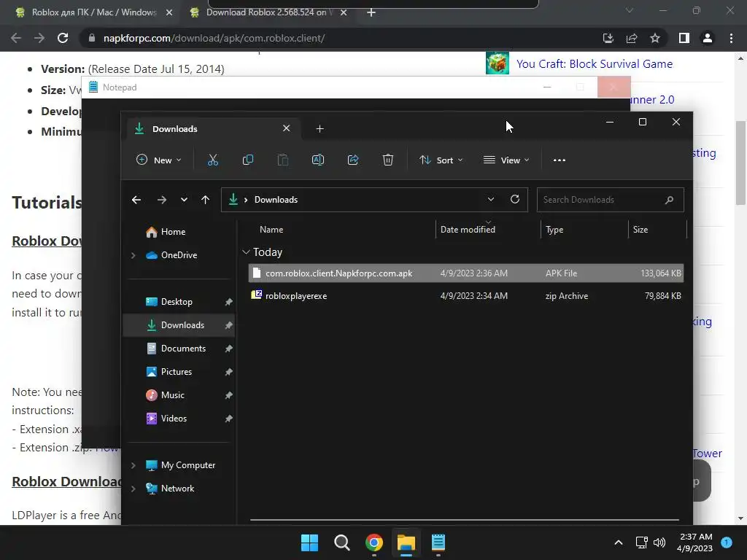Expand the My Computer tree node

133,465
